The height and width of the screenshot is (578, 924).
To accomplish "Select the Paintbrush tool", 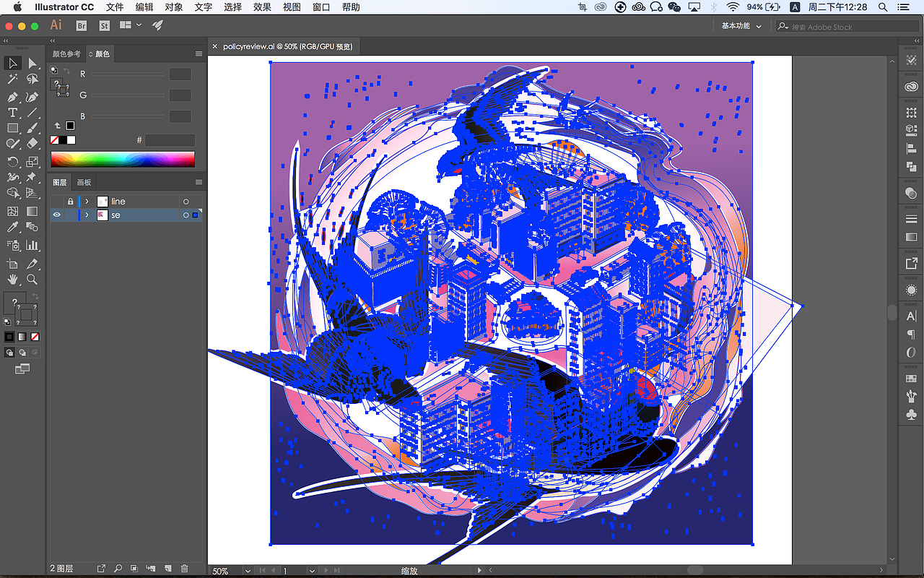I will [x=32, y=129].
